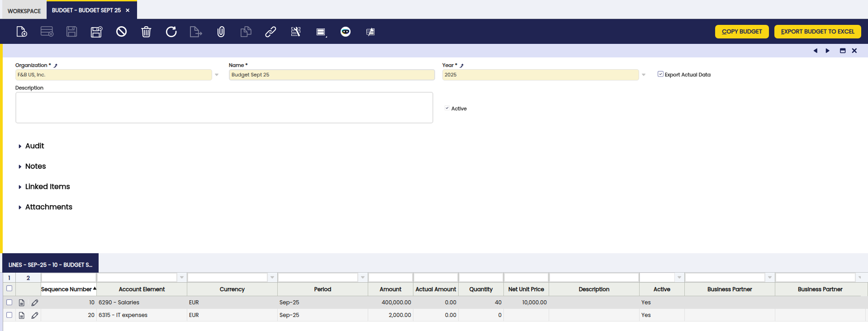Toggle the Export Actual Data checkbox
868x331 pixels.
(x=660, y=74)
